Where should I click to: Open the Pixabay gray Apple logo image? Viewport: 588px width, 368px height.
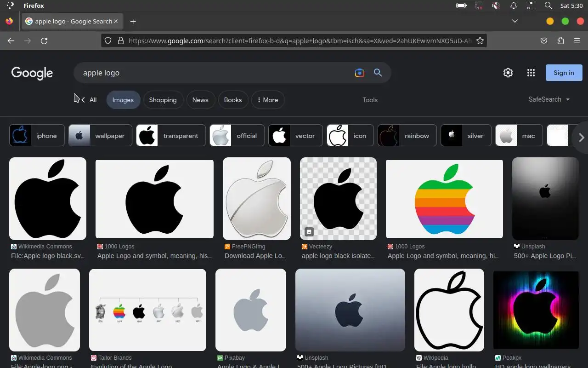[251, 310]
